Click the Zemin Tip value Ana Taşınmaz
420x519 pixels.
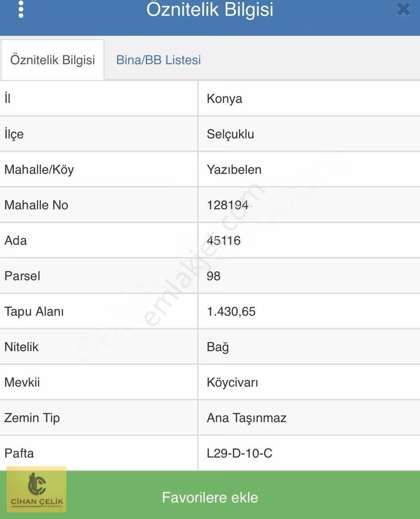click(246, 418)
